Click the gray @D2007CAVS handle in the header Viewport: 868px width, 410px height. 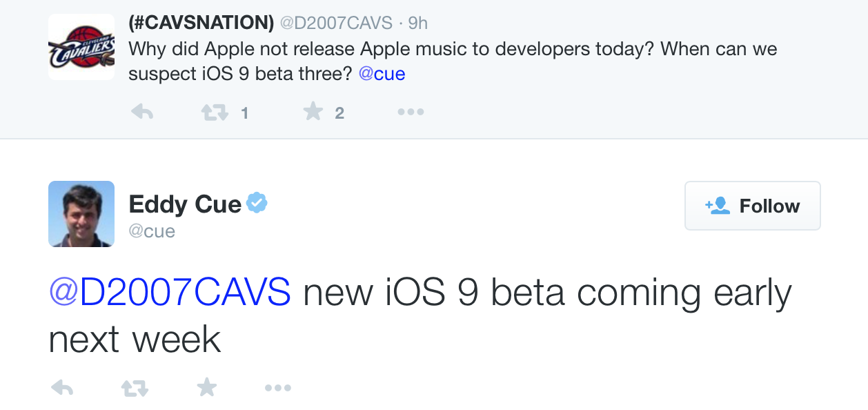335,23
